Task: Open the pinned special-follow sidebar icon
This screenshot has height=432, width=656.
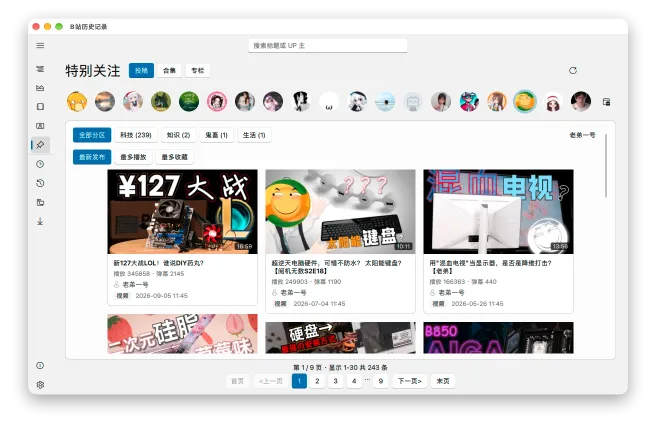Action: point(40,145)
